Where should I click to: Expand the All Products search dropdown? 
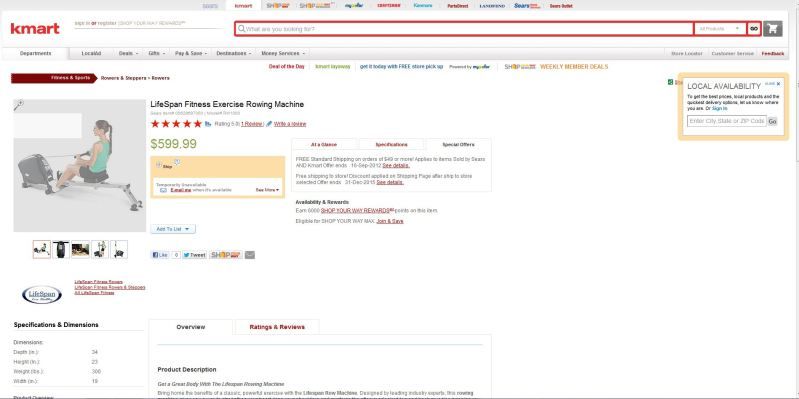click(x=720, y=29)
